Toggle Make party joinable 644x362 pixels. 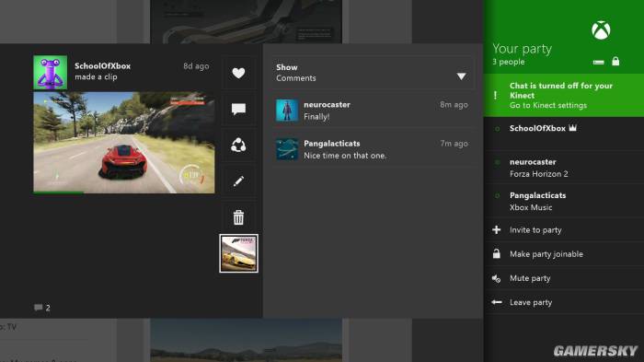pos(564,254)
